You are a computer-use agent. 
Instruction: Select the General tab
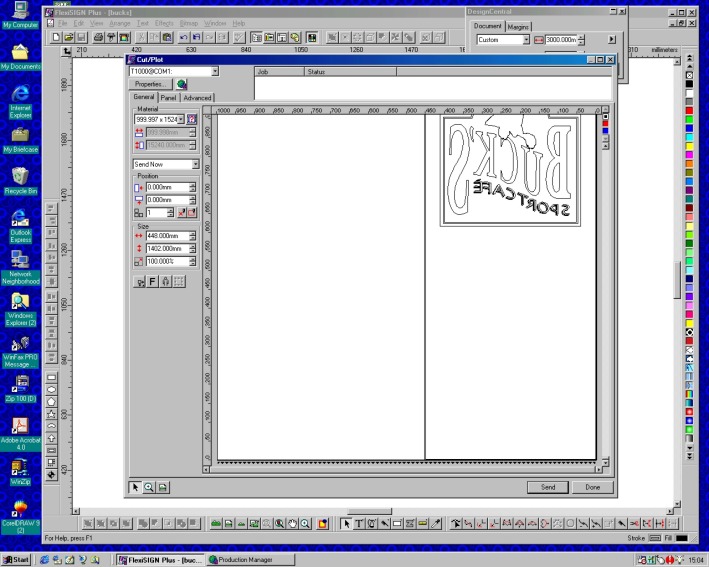(144, 97)
